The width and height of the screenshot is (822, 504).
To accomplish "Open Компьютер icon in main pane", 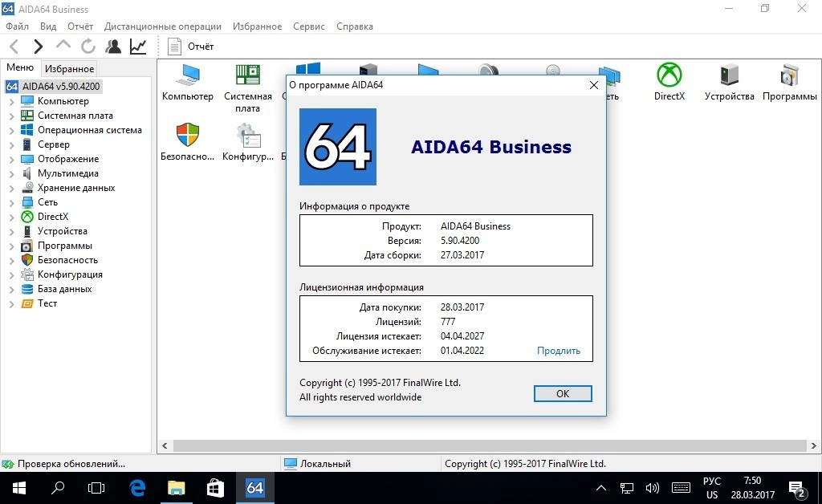I will tap(188, 82).
